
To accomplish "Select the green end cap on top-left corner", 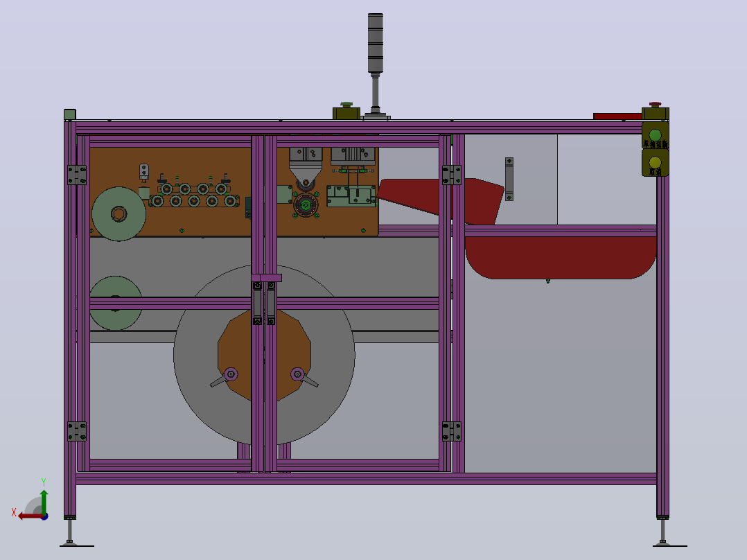I will click(70, 114).
